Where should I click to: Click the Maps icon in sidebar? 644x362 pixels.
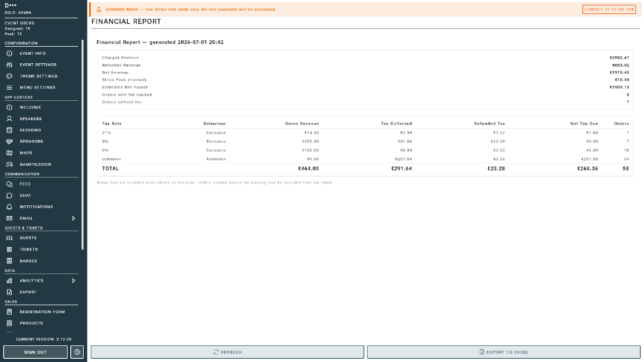coord(9,153)
